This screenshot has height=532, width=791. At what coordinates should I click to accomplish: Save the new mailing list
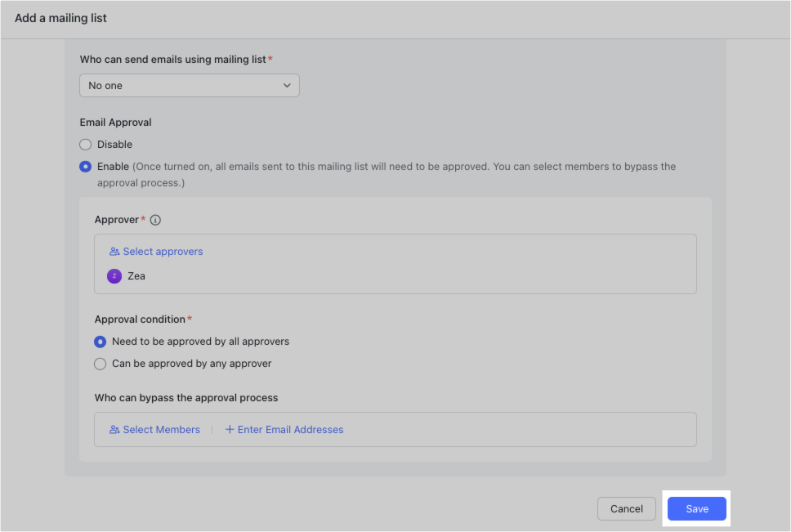(x=696, y=508)
